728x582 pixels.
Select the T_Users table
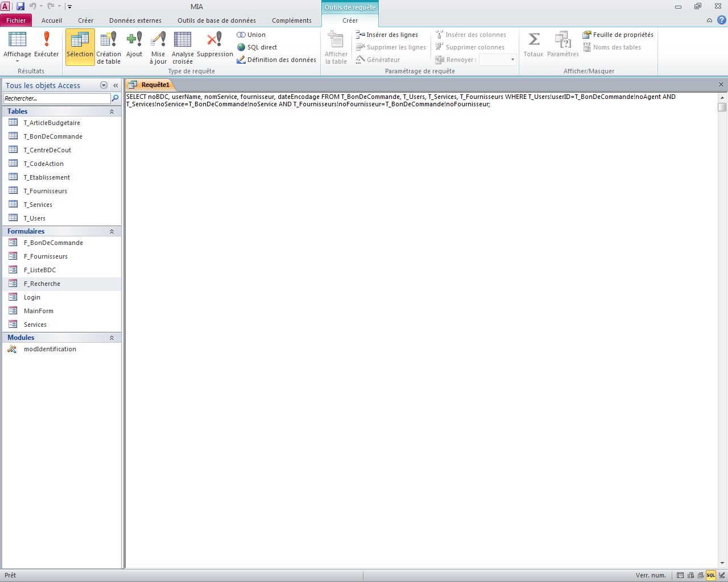pos(61,218)
